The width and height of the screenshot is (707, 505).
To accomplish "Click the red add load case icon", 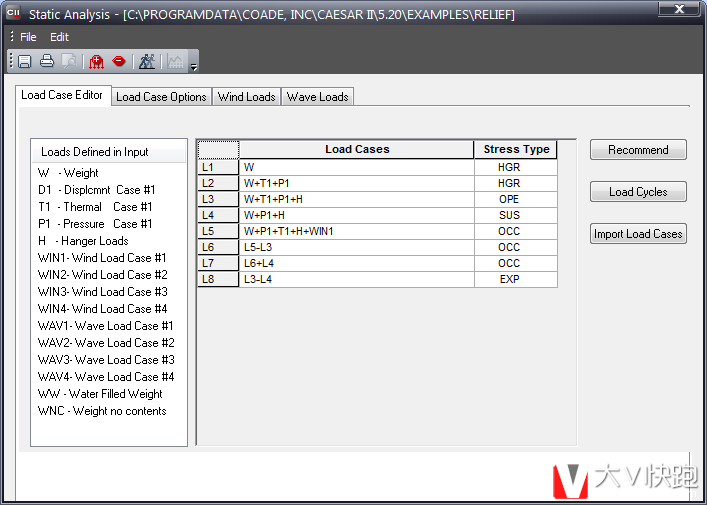I will (97, 61).
